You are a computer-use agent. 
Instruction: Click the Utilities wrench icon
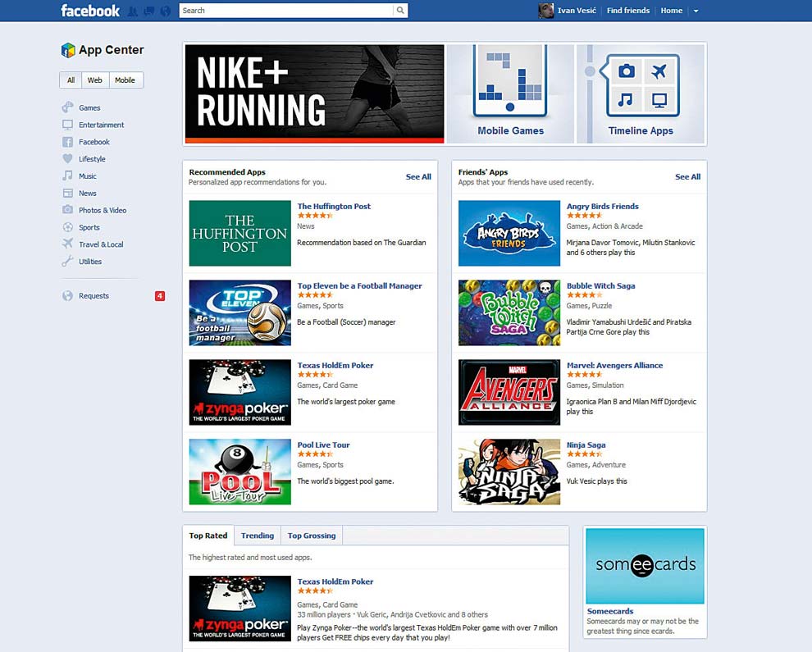coord(67,262)
